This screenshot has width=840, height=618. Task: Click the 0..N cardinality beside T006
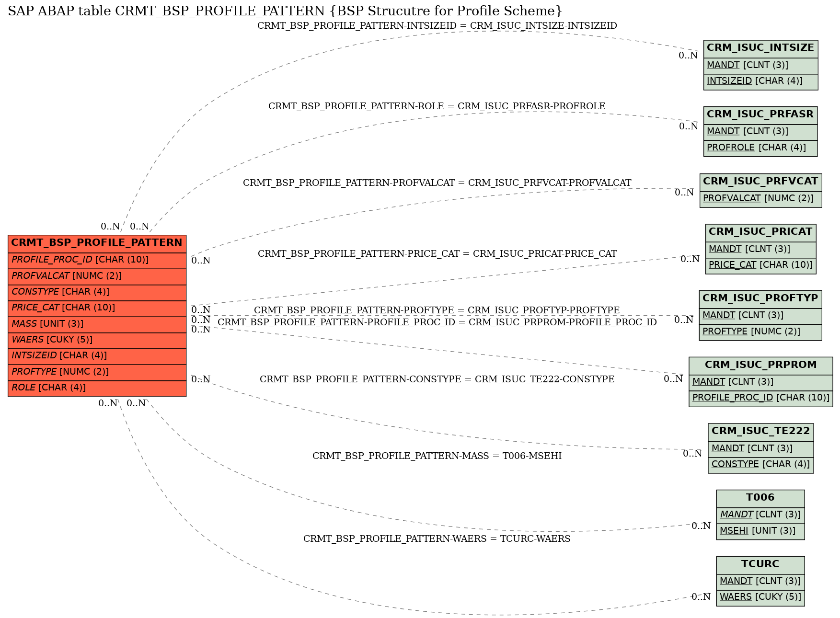tap(701, 526)
